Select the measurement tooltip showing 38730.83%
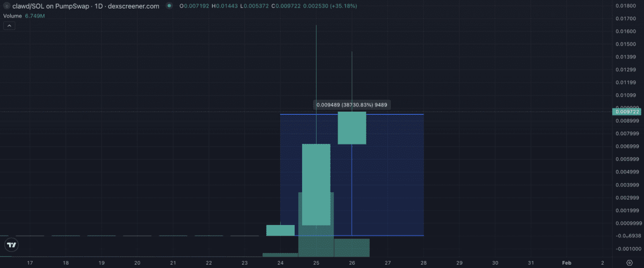 352,105
